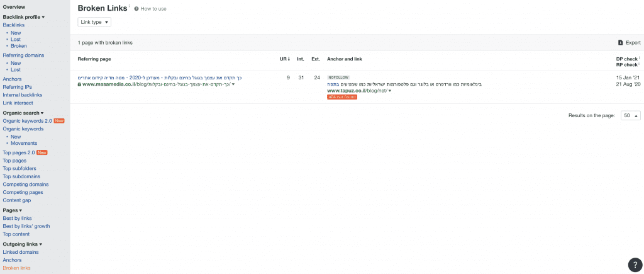The height and width of the screenshot is (274, 644).
Task: Open Referring IPs in the sidebar
Action: coord(18,87)
